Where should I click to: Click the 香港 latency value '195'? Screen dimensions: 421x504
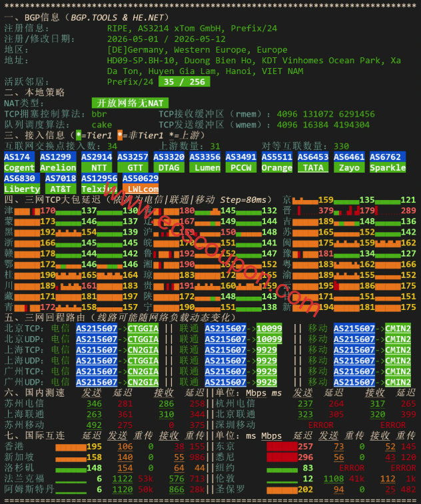[94, 447]
